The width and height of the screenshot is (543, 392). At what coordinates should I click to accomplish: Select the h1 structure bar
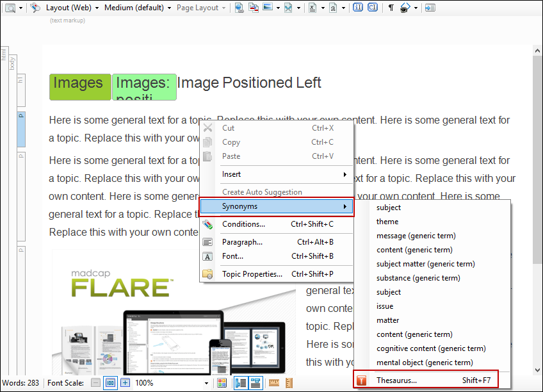click(x=21, y=90)
